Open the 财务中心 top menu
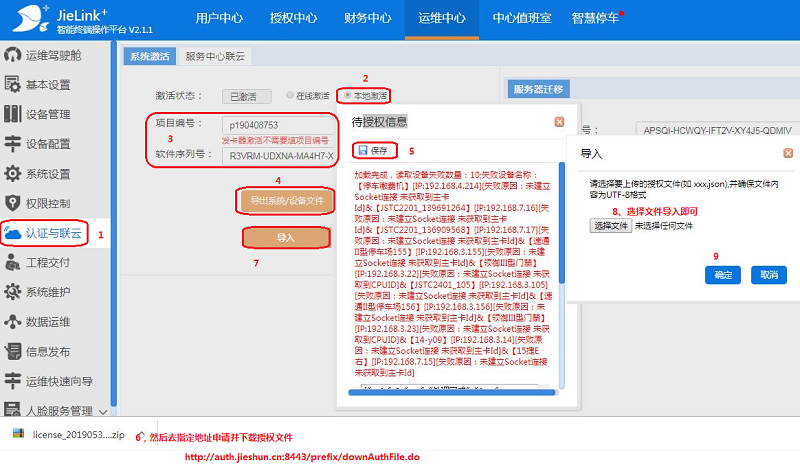The width and height of the screenshot is (800, 467). (x=367, y=18)
